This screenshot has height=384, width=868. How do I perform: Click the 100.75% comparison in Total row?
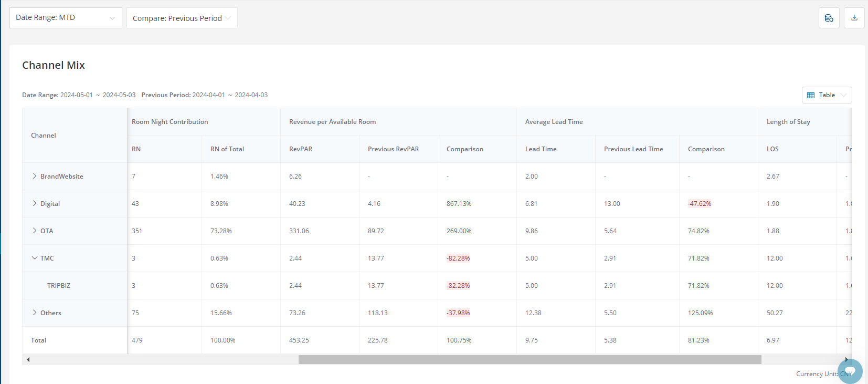click(459, 340)
